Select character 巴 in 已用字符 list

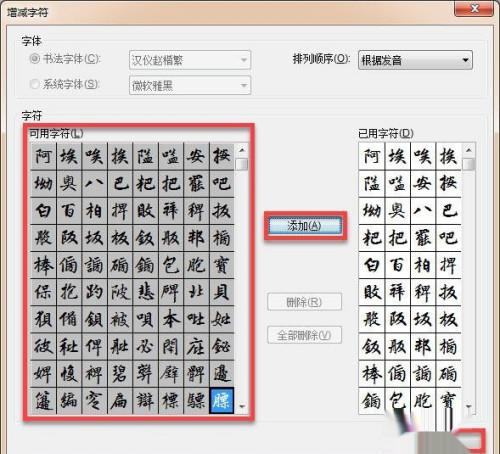pos(449,211)
